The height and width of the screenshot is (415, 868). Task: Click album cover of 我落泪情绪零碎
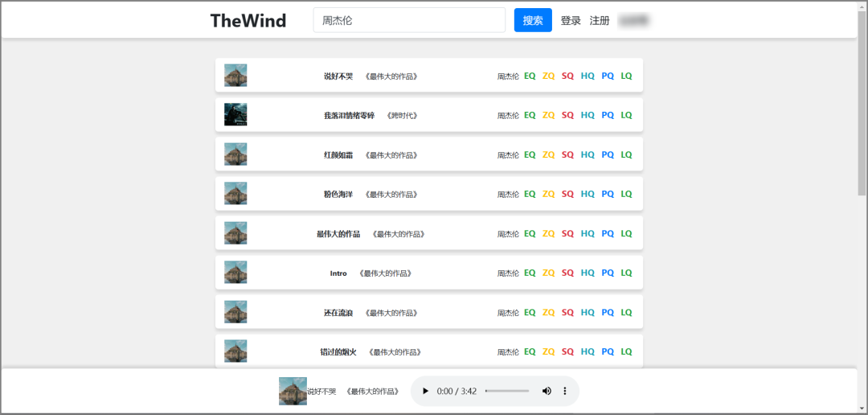pyautogui.click(x=235, y=114)
